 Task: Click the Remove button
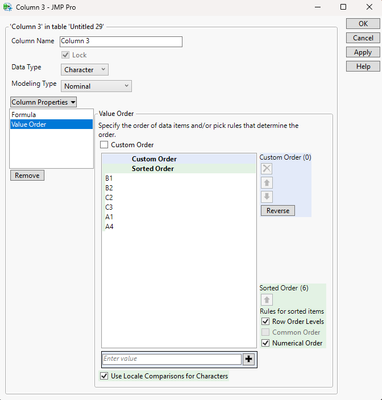tap(27, 175)
